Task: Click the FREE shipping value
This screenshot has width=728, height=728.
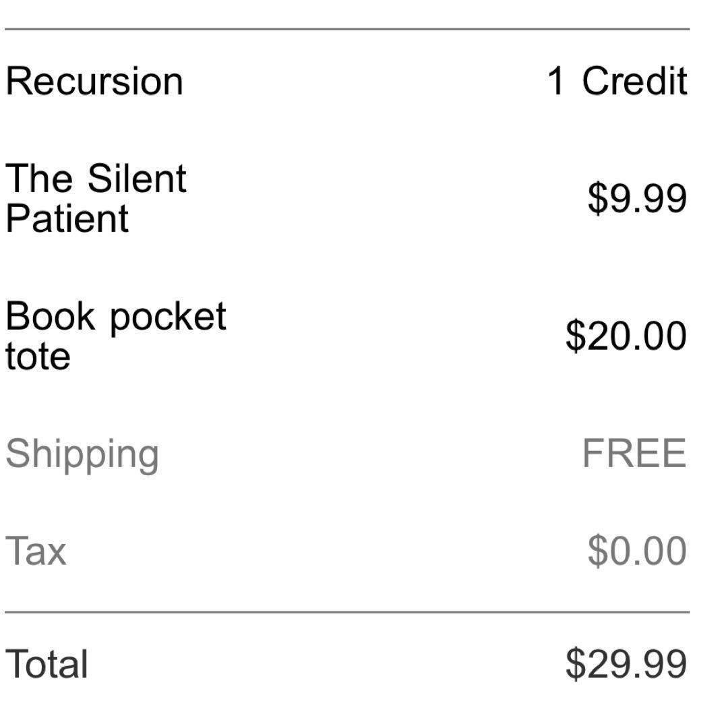Action: 634,453
